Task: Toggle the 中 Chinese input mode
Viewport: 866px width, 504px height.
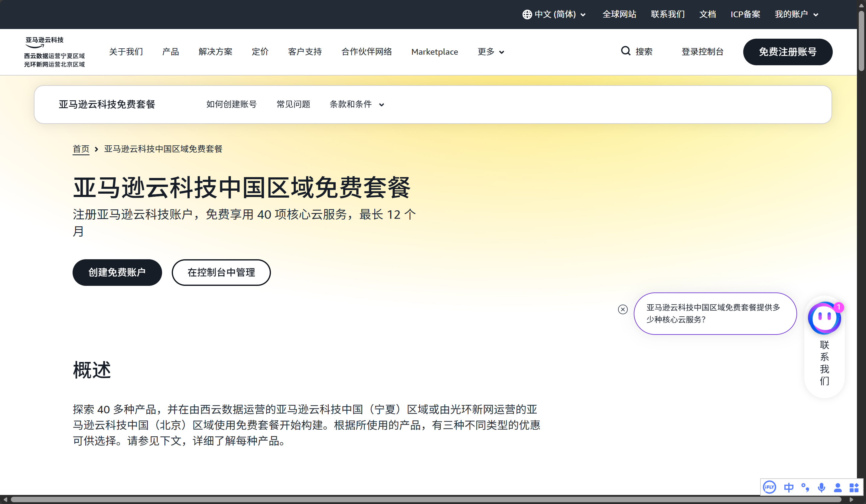Action: coord(789,487)
